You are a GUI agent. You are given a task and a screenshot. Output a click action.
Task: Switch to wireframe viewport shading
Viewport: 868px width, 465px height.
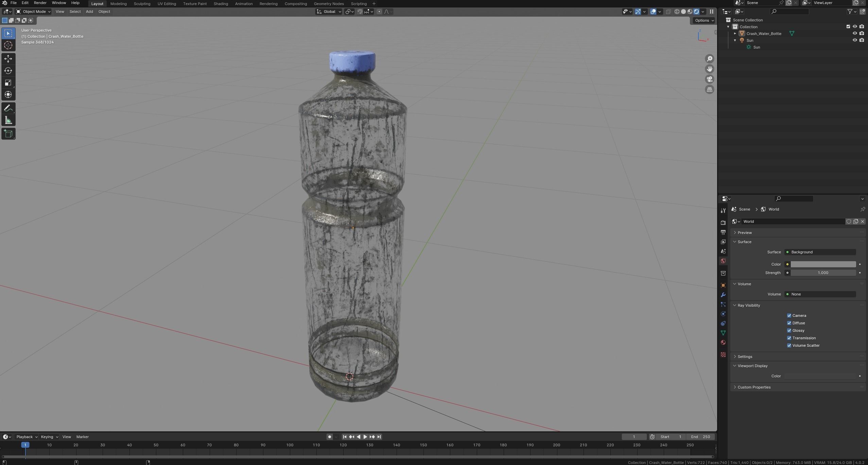click(x=677, y=12)
